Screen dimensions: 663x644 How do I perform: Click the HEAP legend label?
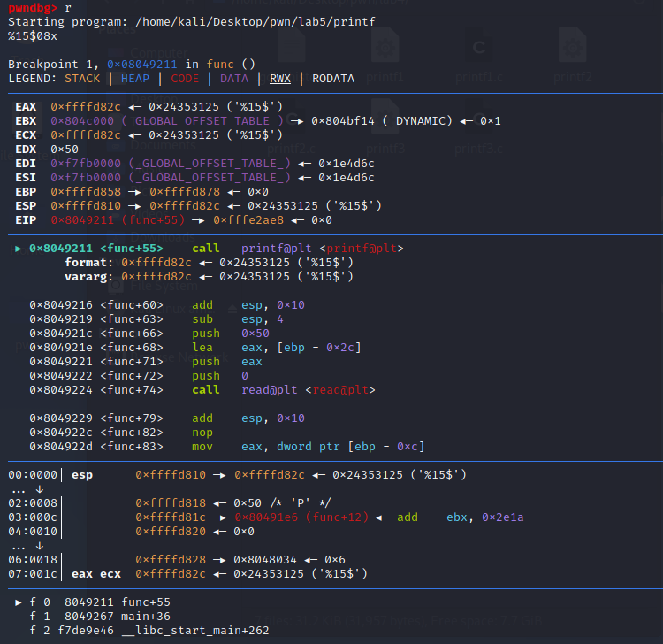135,79
